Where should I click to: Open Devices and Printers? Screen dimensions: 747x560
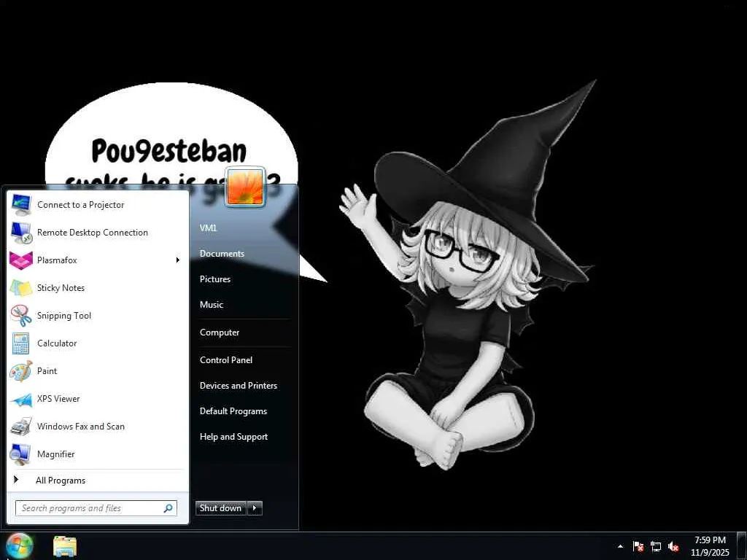239,386
